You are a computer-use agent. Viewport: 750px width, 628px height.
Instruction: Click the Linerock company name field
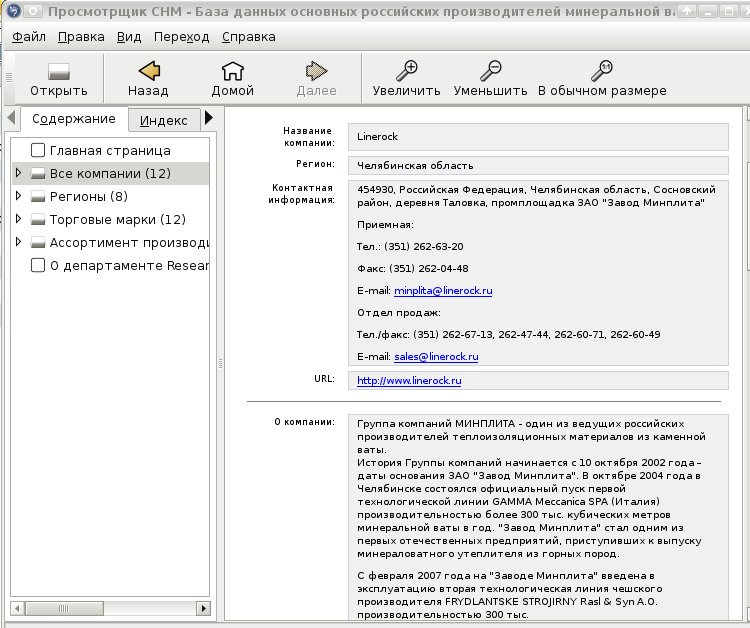(x=538, y=137)
